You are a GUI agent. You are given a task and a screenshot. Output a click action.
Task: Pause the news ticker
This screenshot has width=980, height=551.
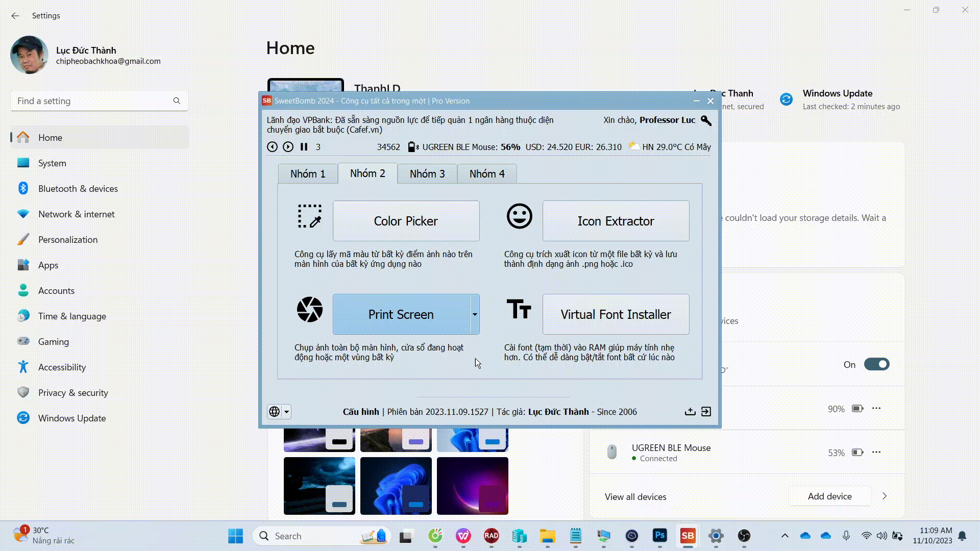click(304, 147)
